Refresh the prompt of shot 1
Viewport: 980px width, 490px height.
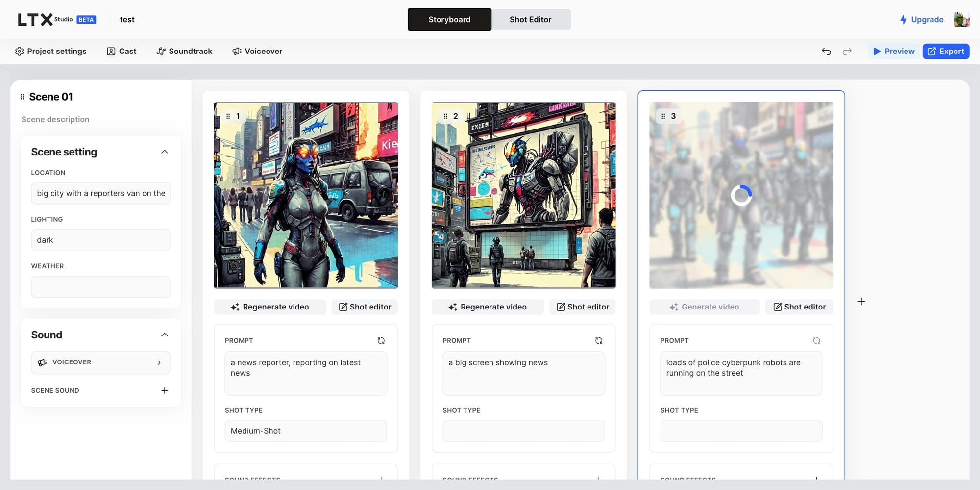tap(381, 341)
